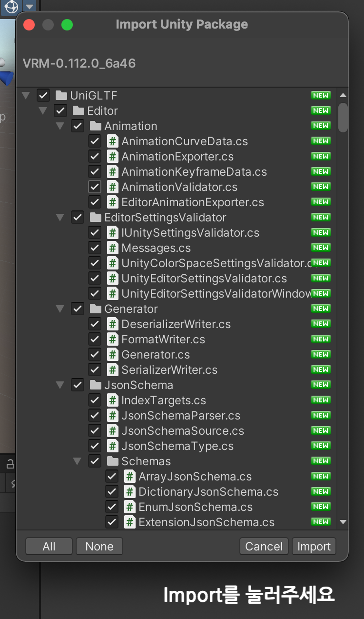Click the scroll down arrow
This screenshot has height=619, width=364.
[x=343, y=522]
